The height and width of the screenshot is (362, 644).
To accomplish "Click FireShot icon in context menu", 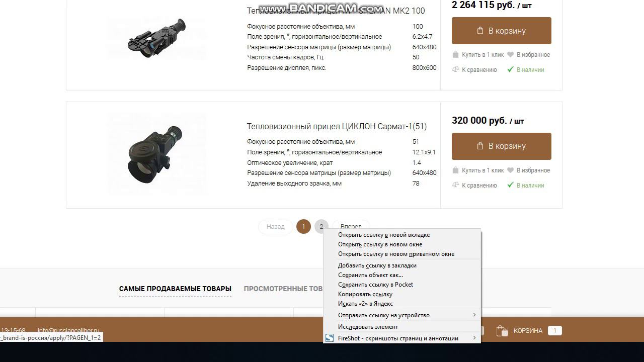I will coord(330,338).
